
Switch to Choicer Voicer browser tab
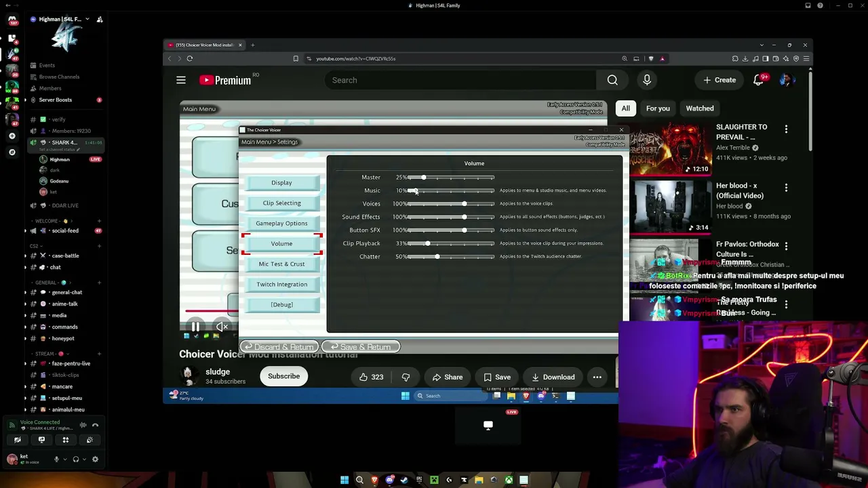click(x=205, y=45)
